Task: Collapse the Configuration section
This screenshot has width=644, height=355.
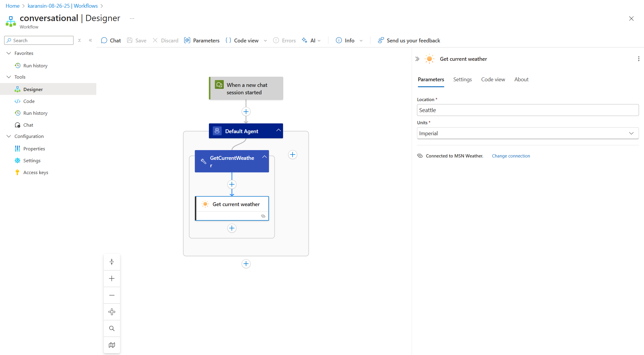Action: coord(9,136)
